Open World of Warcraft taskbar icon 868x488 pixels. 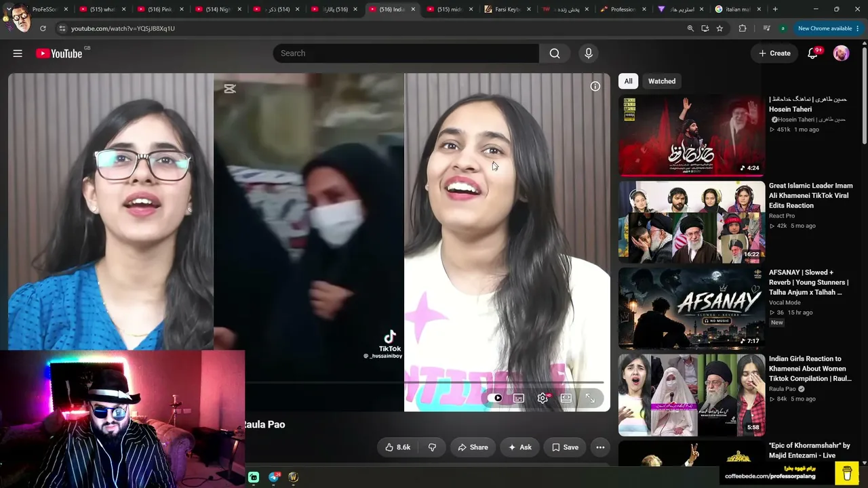pos(294,477)
